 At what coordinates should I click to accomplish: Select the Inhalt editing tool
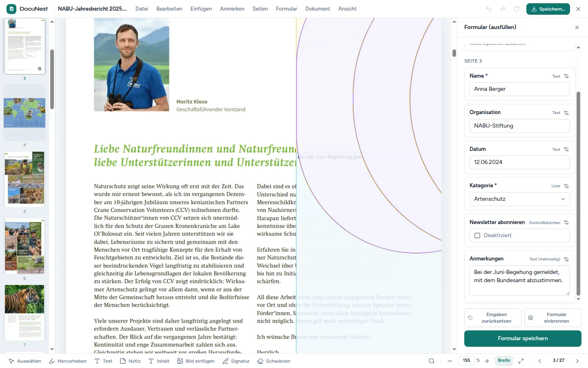(x=159, y=361)
